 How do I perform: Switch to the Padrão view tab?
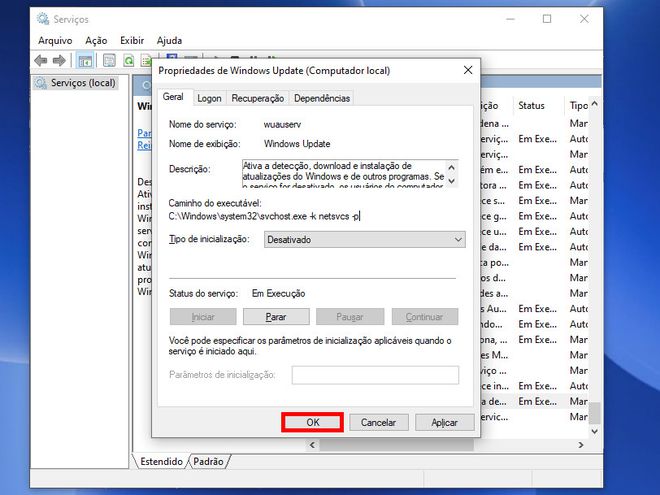click(x=208, y=461)
